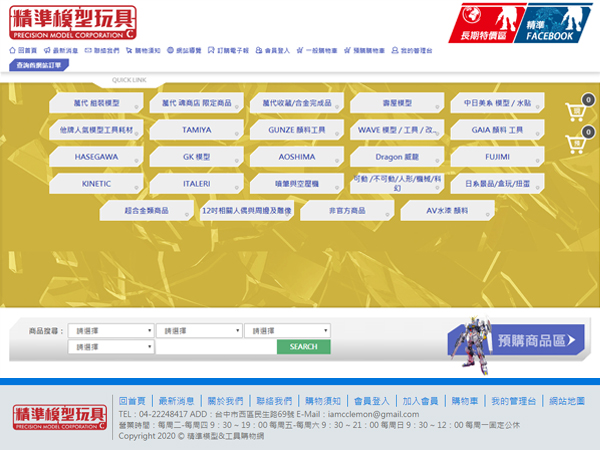
Task: Click the lower shopping cart icon
Action: [x=575, y=146]
